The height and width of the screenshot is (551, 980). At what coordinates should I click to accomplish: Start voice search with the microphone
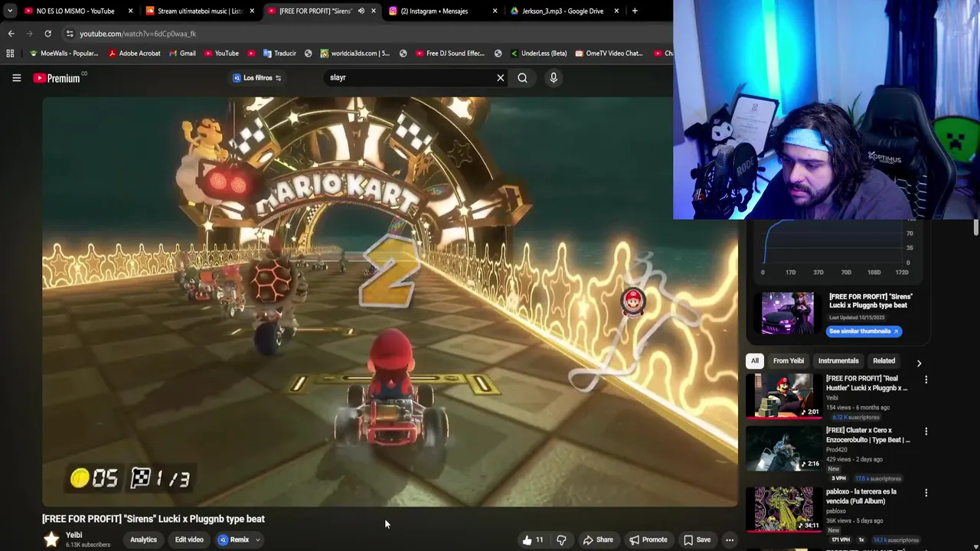554,77
